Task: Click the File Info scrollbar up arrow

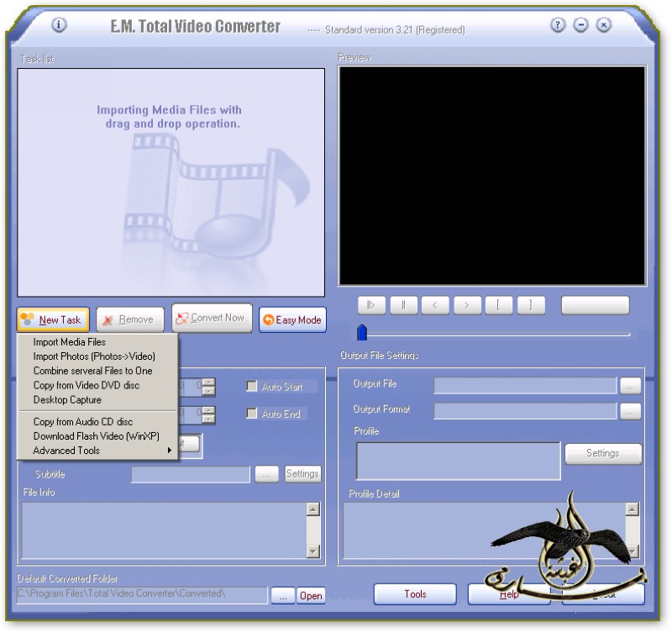Action: coord(313,509)
